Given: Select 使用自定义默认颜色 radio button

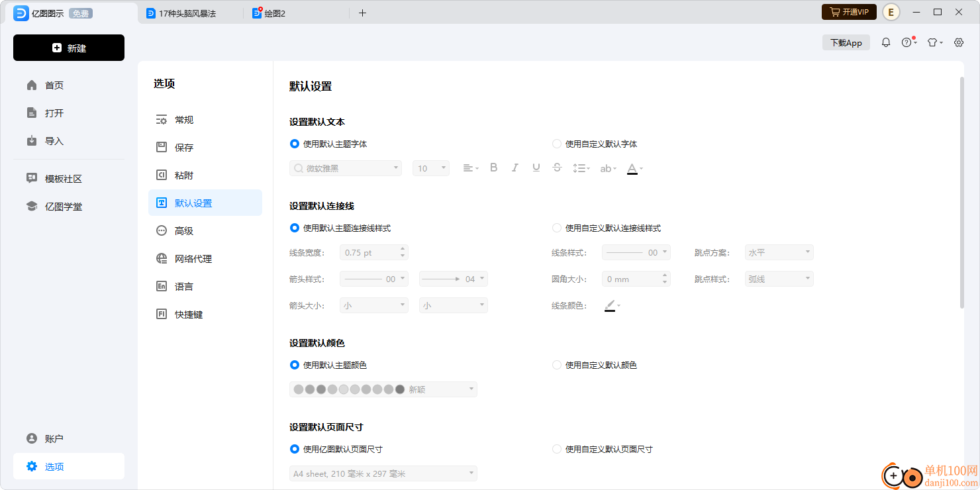Looking at the screenshot, I should tap(557, 365).
